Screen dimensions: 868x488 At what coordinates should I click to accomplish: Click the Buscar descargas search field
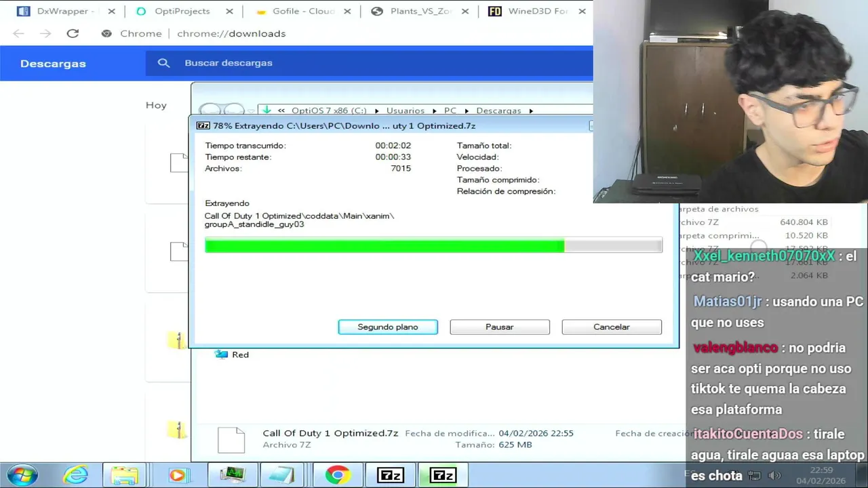[369, 63]
